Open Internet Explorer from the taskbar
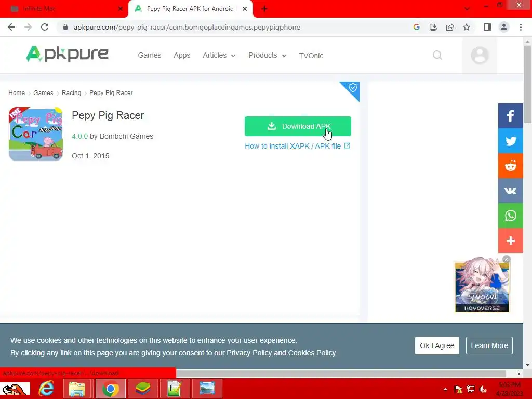Screen dimensions: 532x399 point(46,389)
